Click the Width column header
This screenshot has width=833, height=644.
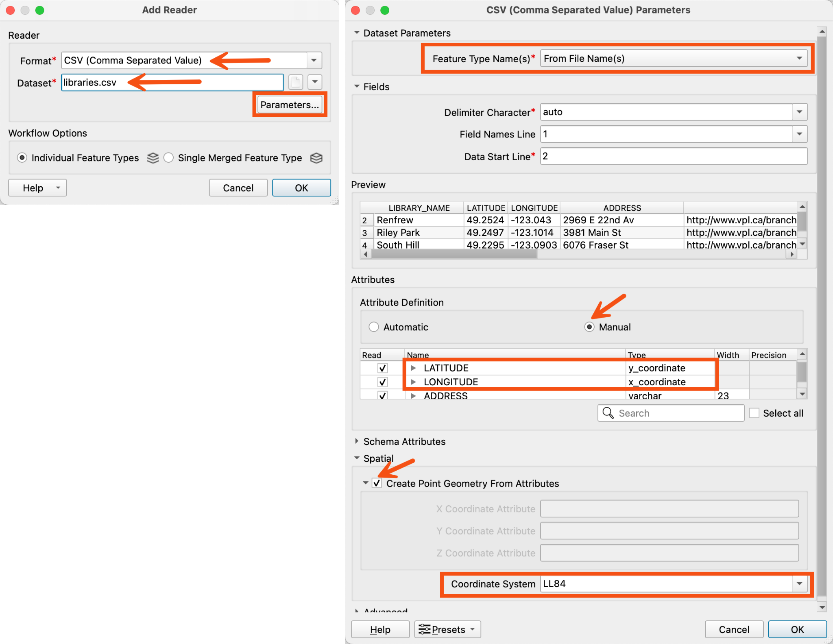click(x=731, y=355)
